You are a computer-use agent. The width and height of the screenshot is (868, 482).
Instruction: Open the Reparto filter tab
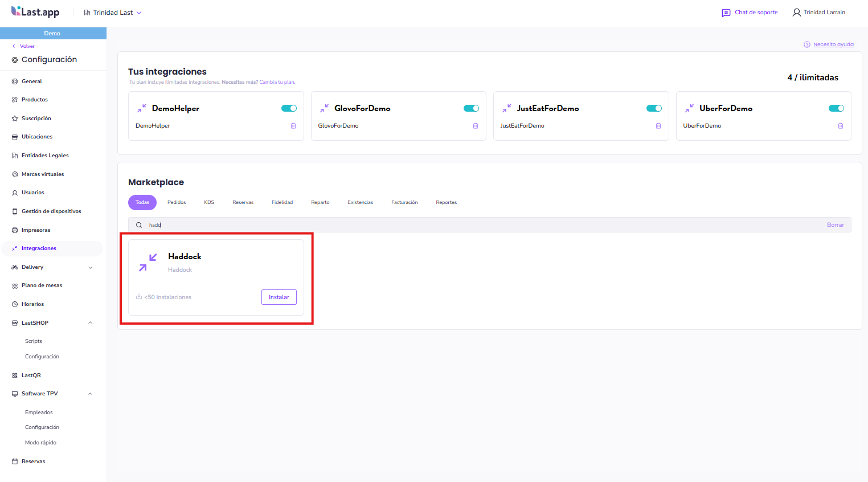(x=320, y=202)
